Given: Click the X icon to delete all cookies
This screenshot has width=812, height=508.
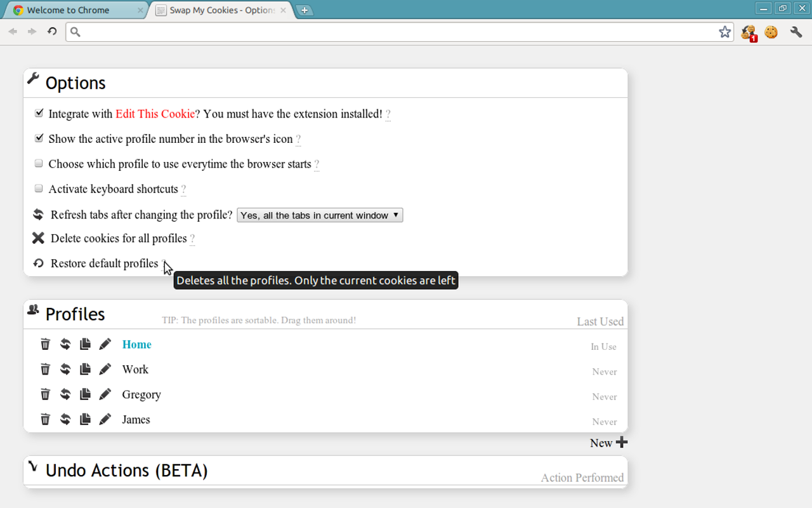Looking at the screenshot, I should pyautogui.click(x=38, y=238).
